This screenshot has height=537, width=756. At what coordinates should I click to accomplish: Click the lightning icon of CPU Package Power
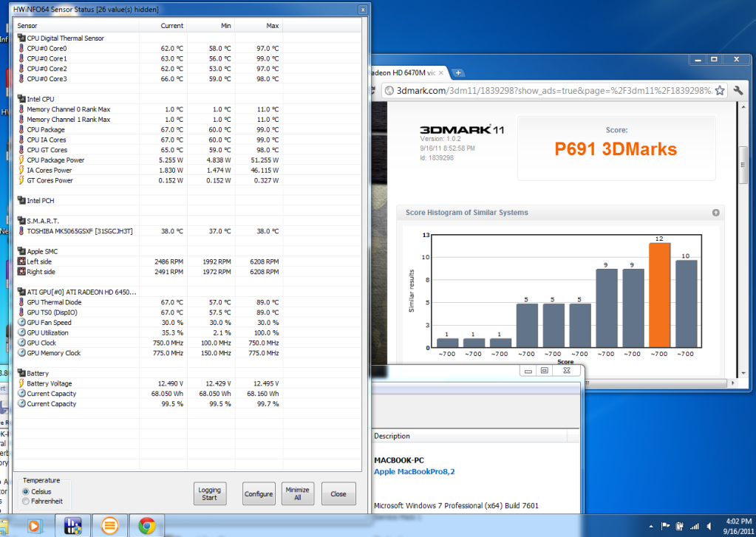(21, 160)
